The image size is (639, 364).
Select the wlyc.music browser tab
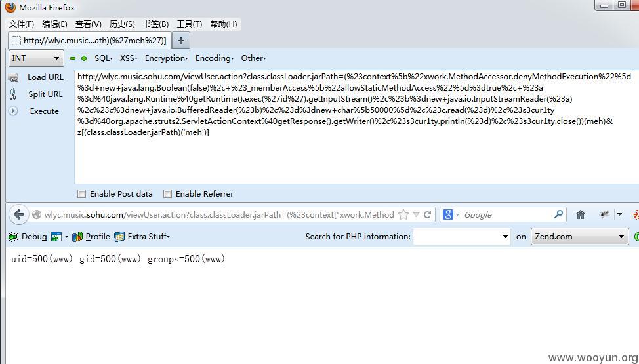tap(90, 41)
